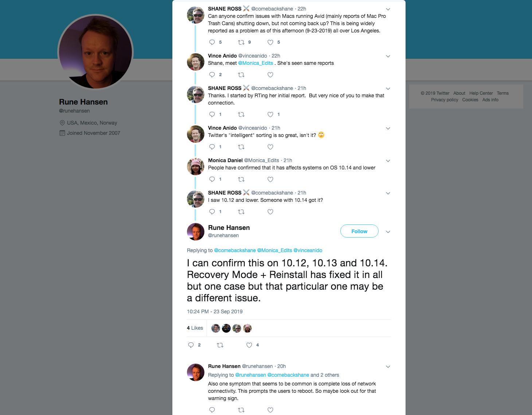Open Rune Hansen's large profile photo
Screen dimensions: 532x415
pyautogui.click(x=95, y=52)
